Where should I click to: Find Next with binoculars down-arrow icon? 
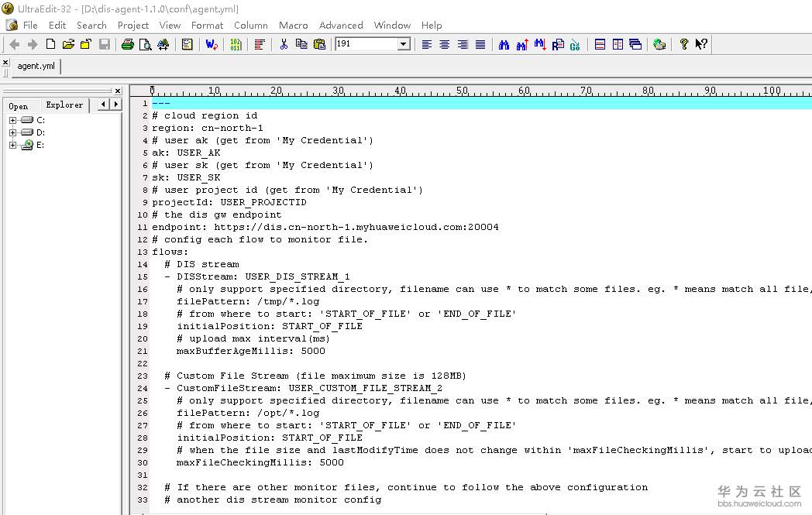[540, 44]
